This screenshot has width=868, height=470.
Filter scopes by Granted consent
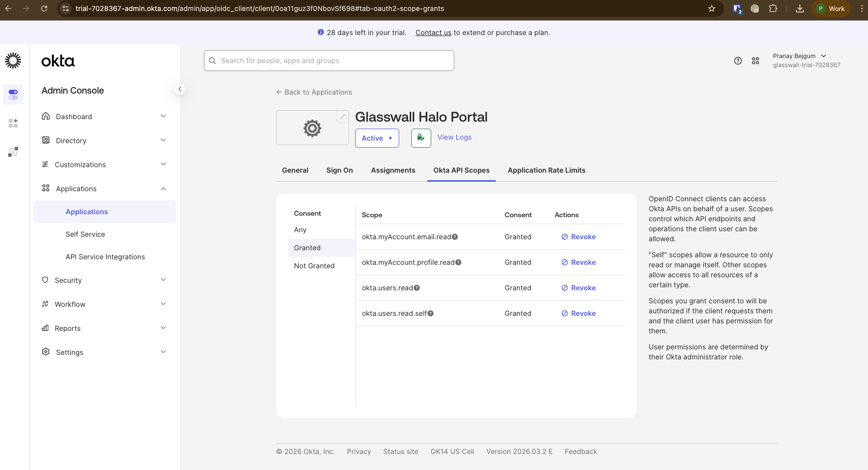[322, 248]
